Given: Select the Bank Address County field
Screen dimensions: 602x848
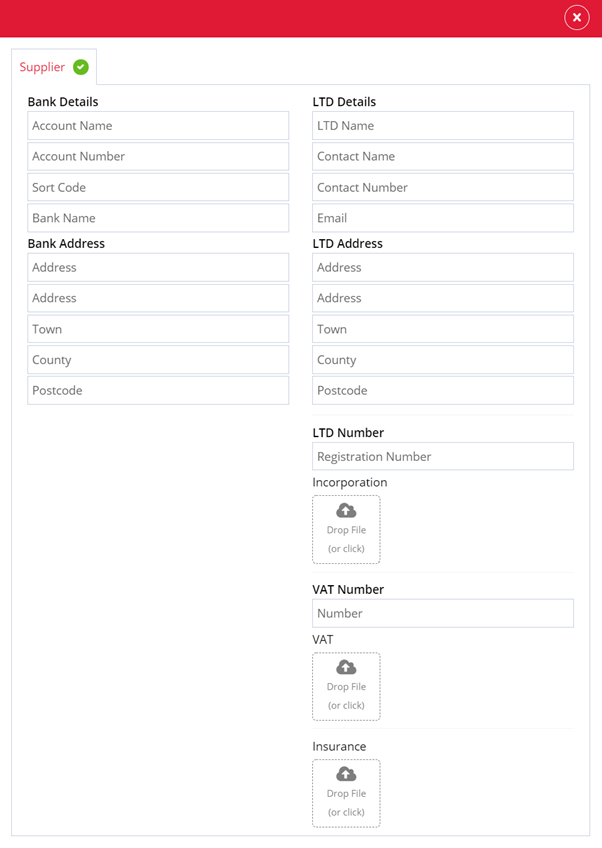Looking at the screenshot, I should (x=158, y=360).
